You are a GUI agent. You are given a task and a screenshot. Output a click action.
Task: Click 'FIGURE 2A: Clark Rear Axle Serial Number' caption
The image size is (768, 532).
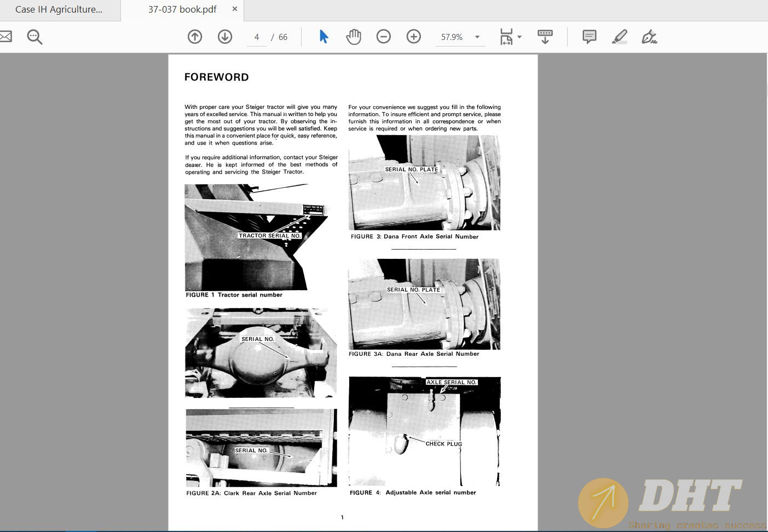coord(252,493)
